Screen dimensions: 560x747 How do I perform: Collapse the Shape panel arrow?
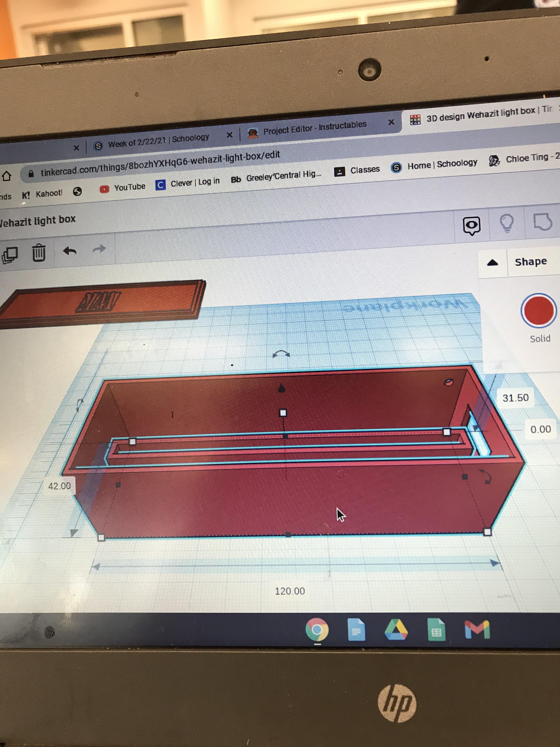click(x=493, y=263)
